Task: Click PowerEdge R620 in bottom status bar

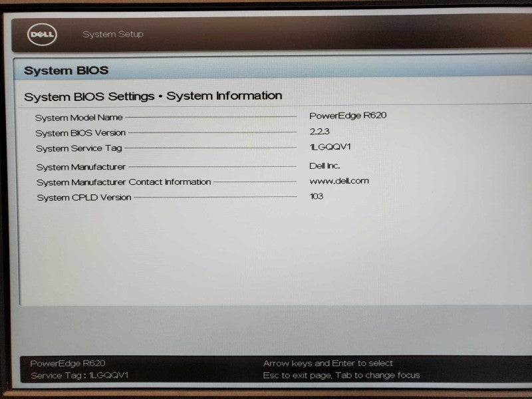Action: coord(68,363)
